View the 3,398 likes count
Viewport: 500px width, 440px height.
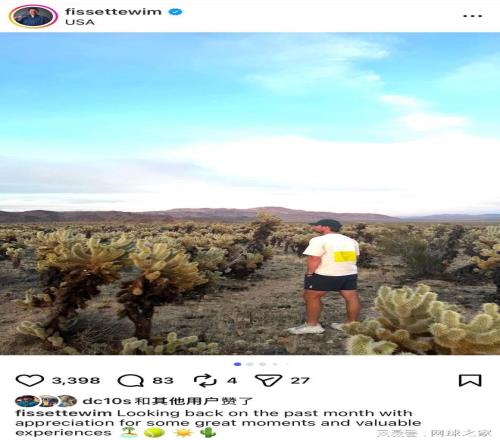pos(76,380)
